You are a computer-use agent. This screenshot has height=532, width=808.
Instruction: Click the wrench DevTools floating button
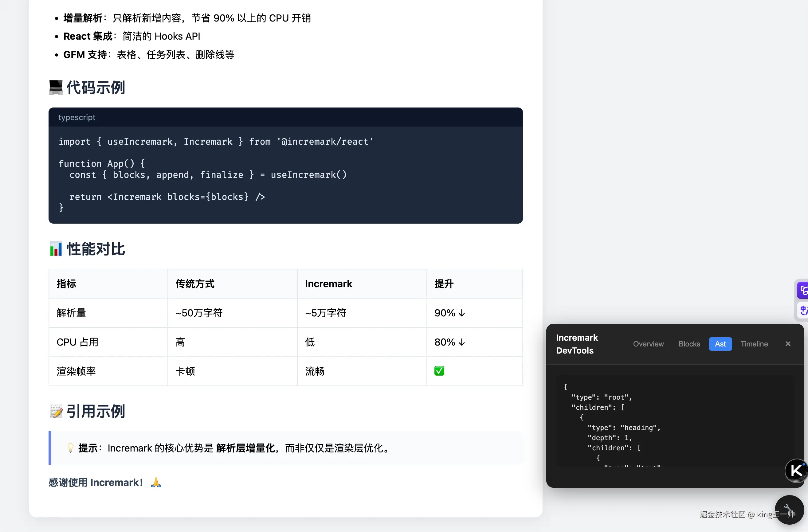(789, 510)
